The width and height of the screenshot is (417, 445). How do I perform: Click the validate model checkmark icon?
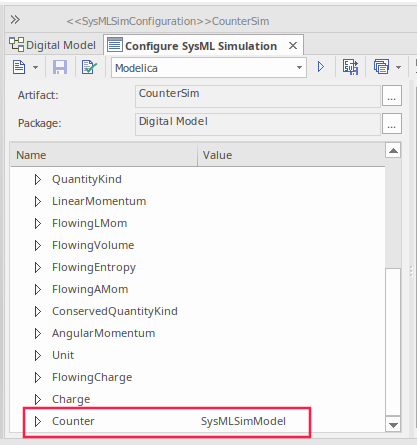tap(89, 67)
